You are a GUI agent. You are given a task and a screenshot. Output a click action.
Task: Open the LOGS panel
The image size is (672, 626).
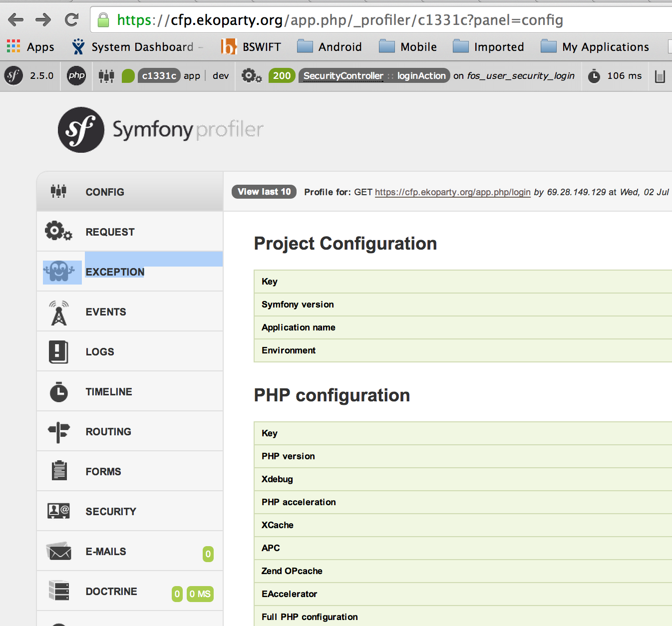click(x=130, y=351)
